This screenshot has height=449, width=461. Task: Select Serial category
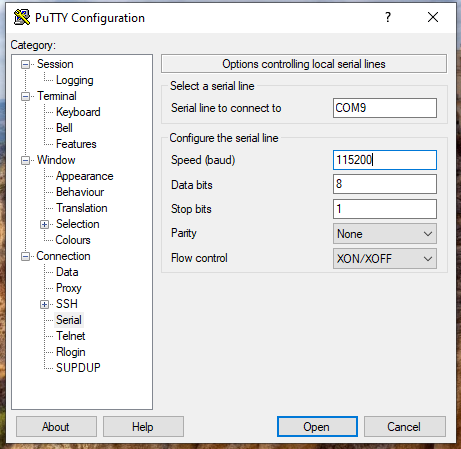(x=69, y=320)
